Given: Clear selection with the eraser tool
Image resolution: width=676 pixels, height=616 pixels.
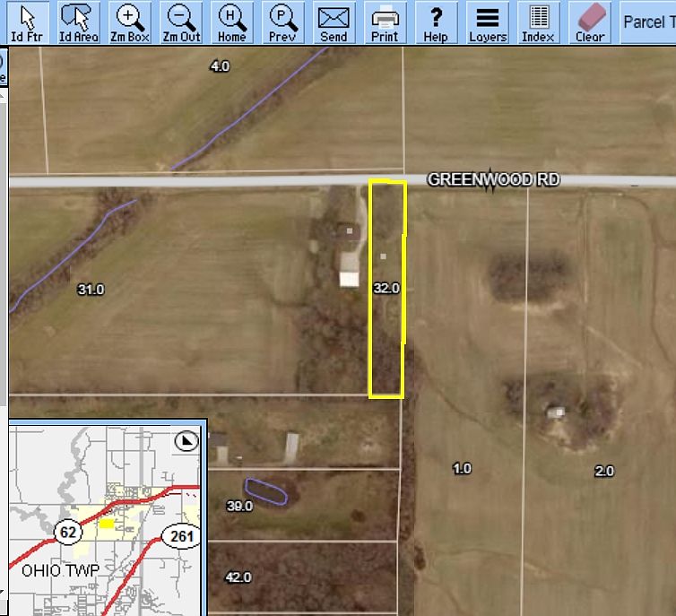Looking at the screenshot, I should click(x=590, y=22).
